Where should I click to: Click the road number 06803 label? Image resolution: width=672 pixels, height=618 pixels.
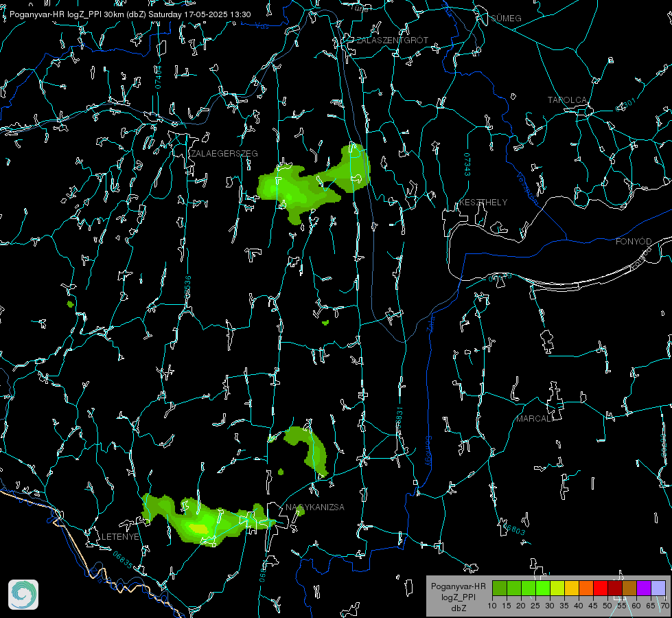(x=513, y=529)
